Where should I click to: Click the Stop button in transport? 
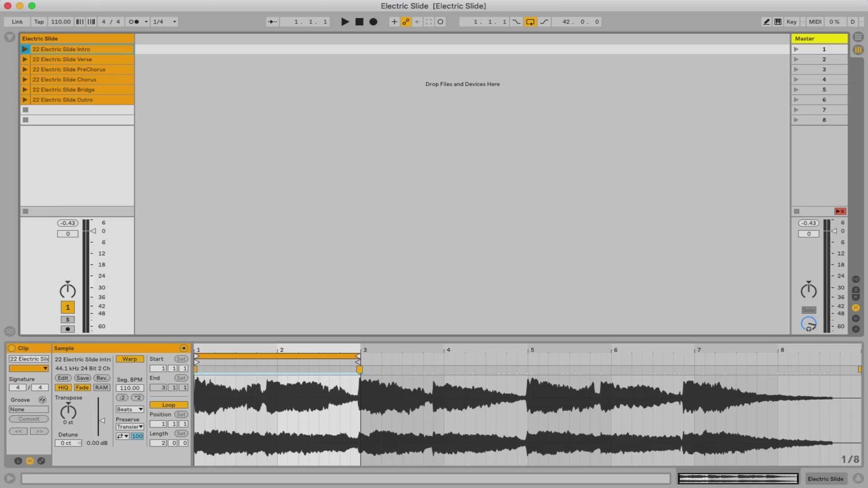point(359,22)
